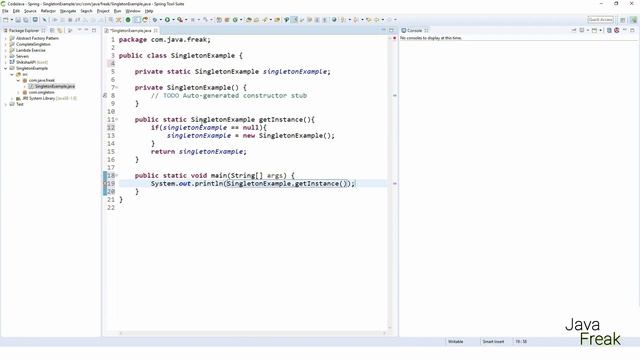This screenshot has height=360, width=640.
Task: Collapse the com.java.freak package
Action: point(18,80)
